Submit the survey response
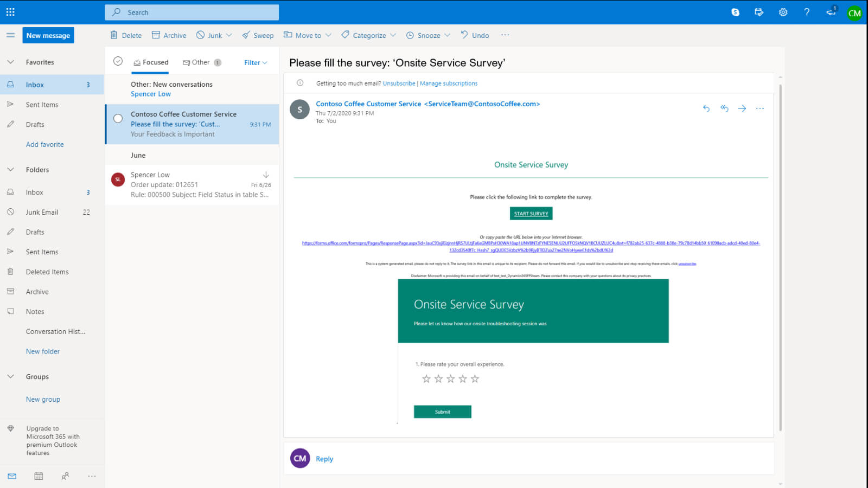 [x=442, y=412]
